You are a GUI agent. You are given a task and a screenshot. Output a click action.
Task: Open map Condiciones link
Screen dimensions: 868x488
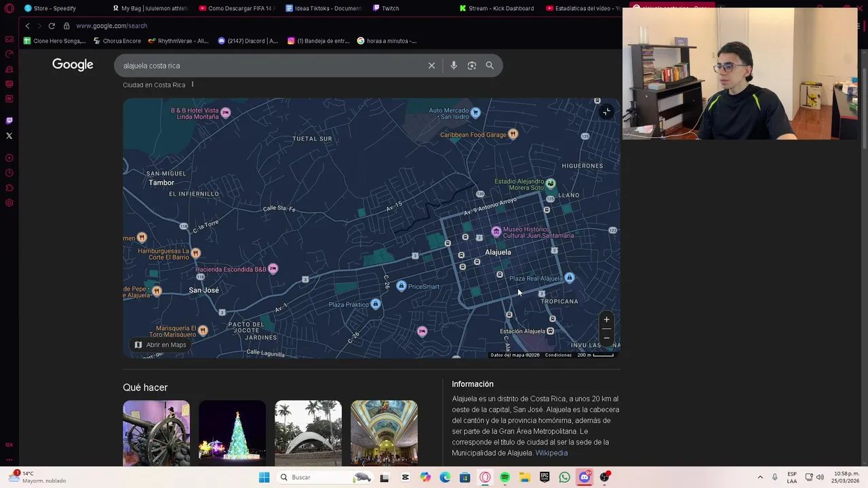(x=558, y=355)
